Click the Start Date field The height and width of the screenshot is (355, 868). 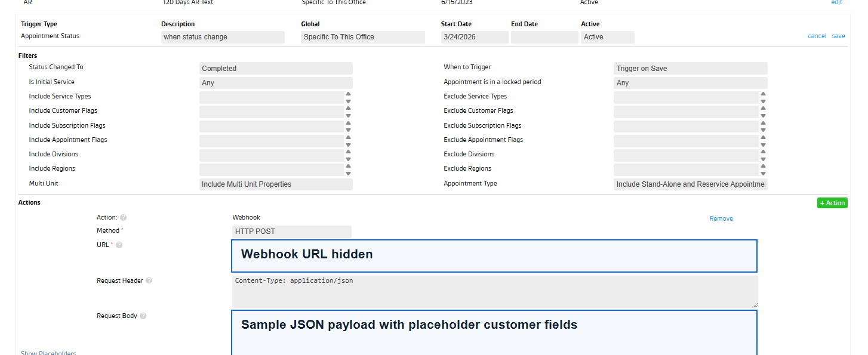(x=475, y=37)
